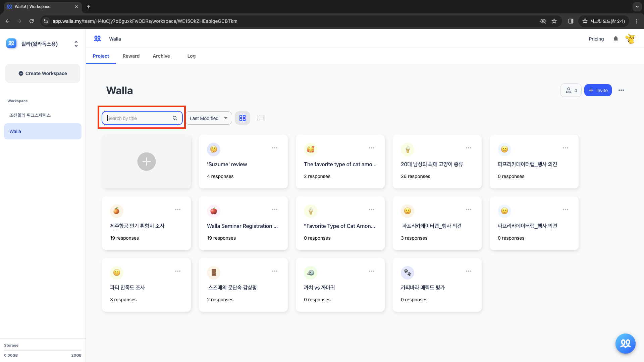The width and height of the screenshot is (644, 362).
Task: Click the door emoji on 스즈메의 문단속 card
Action: click(x=214, y=273)
